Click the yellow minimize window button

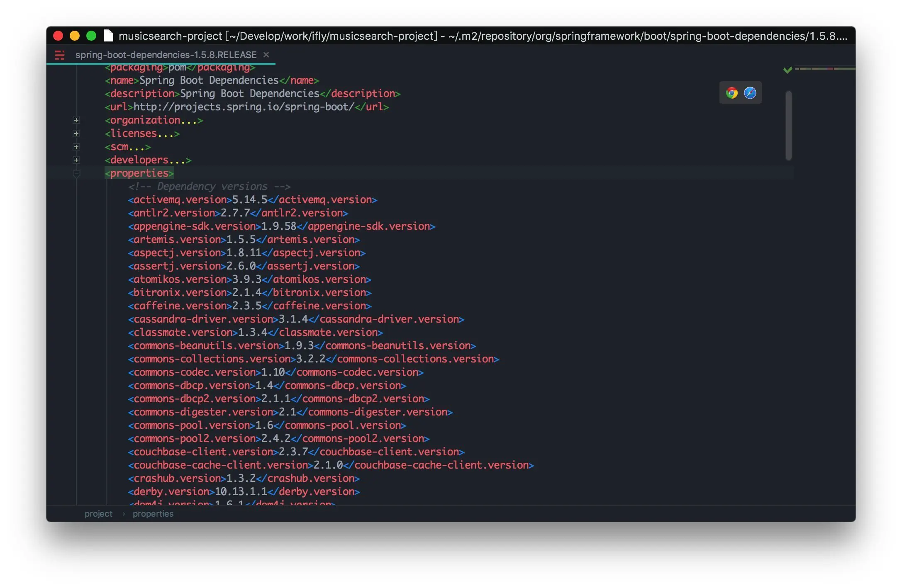click(75, 36)
